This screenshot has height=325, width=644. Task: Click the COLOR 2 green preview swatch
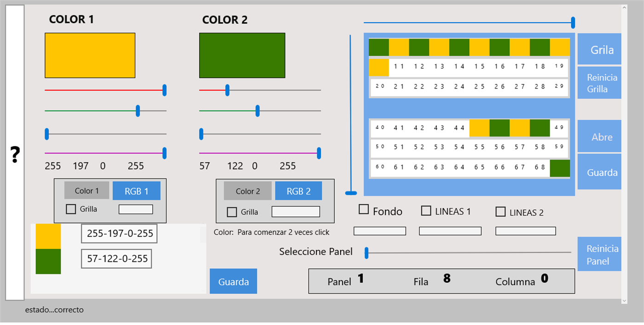(x=242, y=55)
